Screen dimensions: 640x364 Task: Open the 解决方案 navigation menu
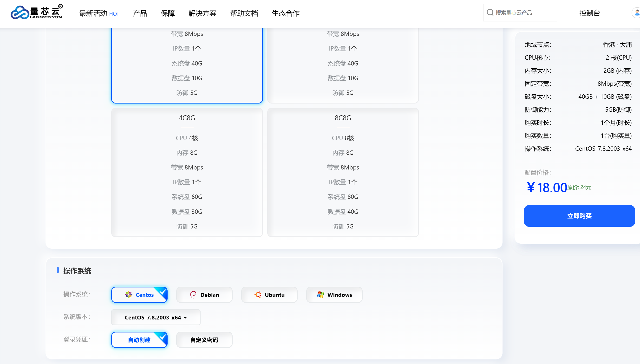(202, 13)
